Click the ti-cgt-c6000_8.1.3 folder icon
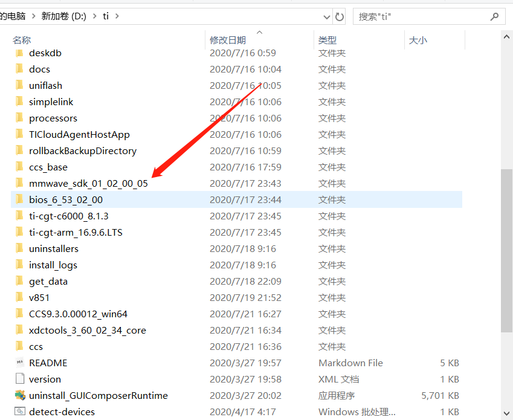Image resolution: width=513 pixels, height=420 pixels. click(x=19, y=216)
